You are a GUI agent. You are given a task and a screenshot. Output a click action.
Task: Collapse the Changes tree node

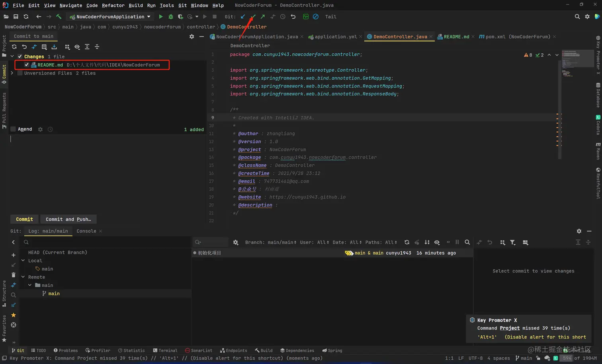(x=12, y=56)
